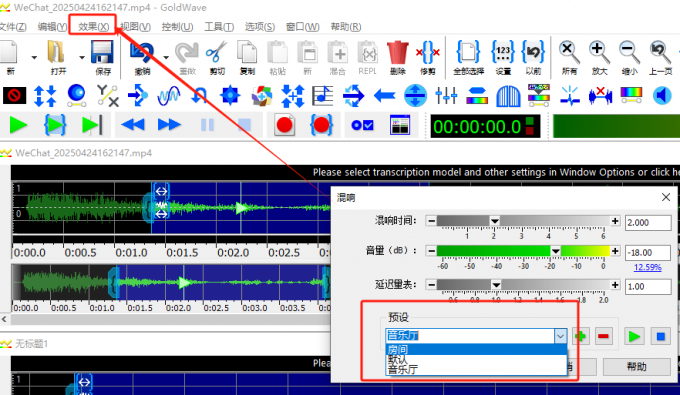Click the Trim toolbar icon

click(x=428, y=52)
